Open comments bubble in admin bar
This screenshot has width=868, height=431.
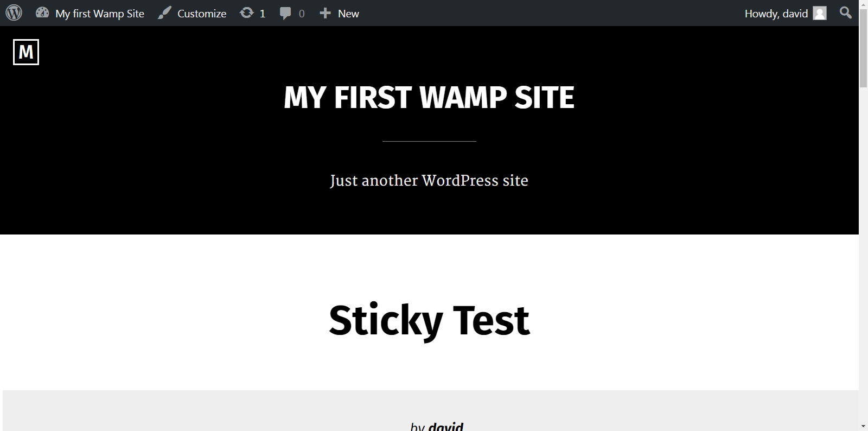point(285,13)
